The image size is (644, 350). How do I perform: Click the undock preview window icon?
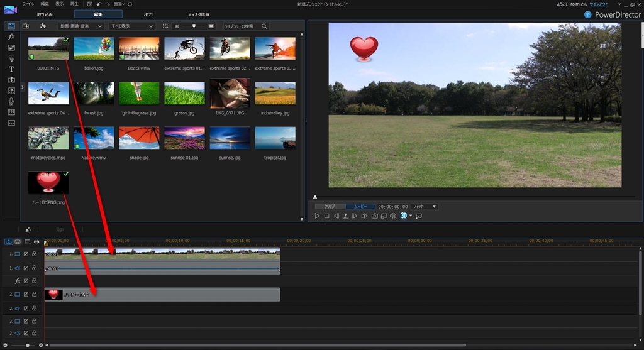419,216
